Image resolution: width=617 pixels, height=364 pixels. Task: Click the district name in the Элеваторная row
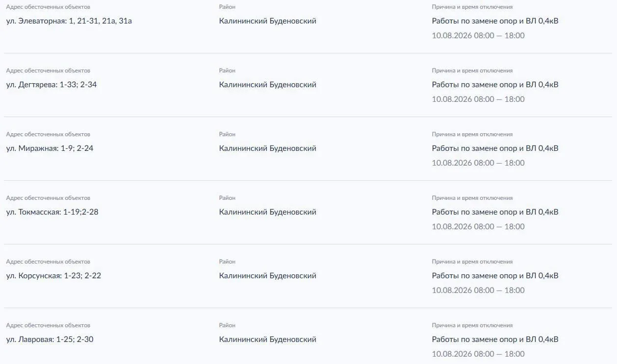268,21
